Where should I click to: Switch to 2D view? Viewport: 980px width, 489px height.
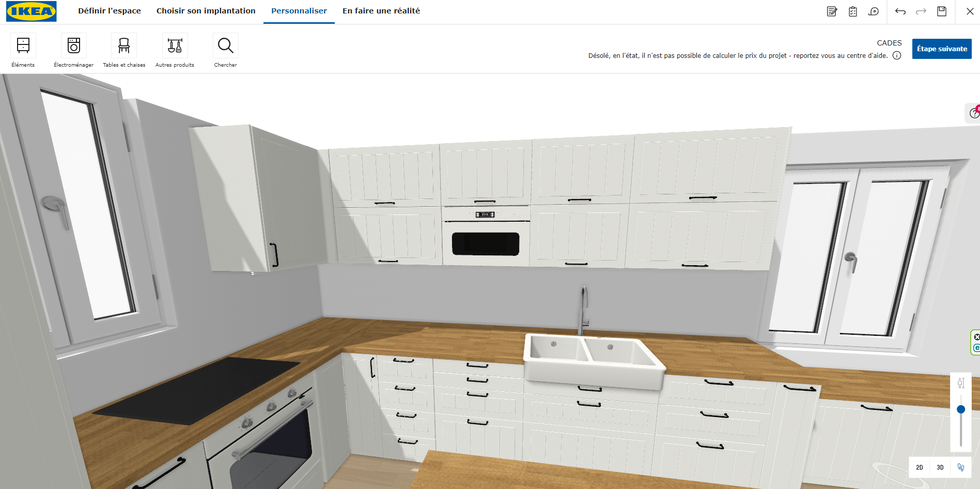point(920,467)
